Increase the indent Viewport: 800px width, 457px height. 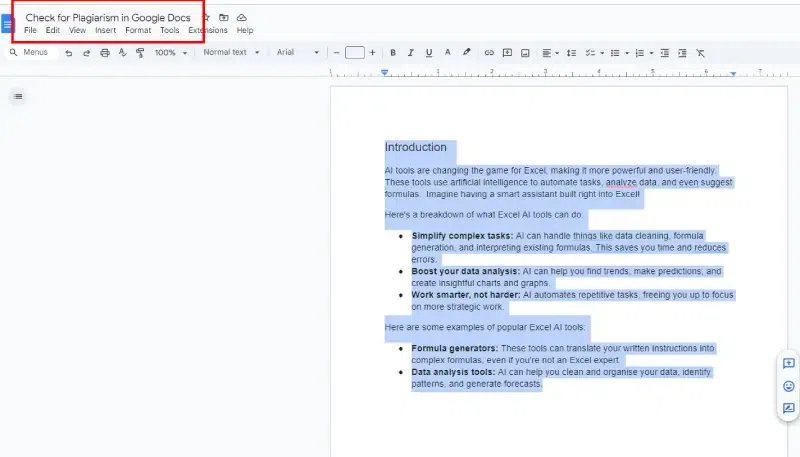(x=682, y=53)
